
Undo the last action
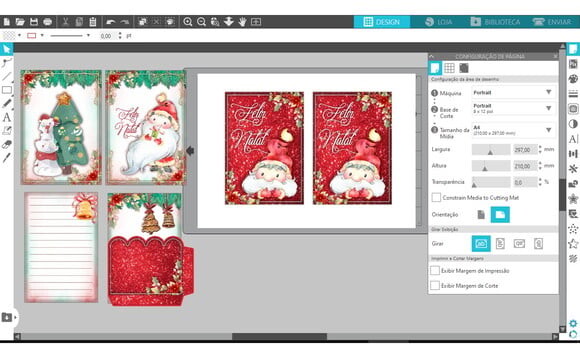pyautogui.click(x=111, y=22)
